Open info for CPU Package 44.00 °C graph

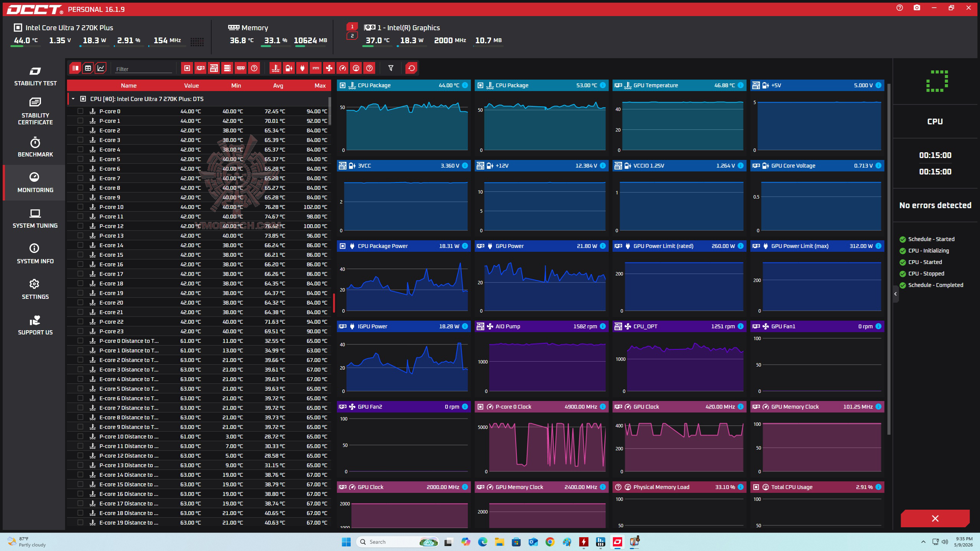pos(465,85)
